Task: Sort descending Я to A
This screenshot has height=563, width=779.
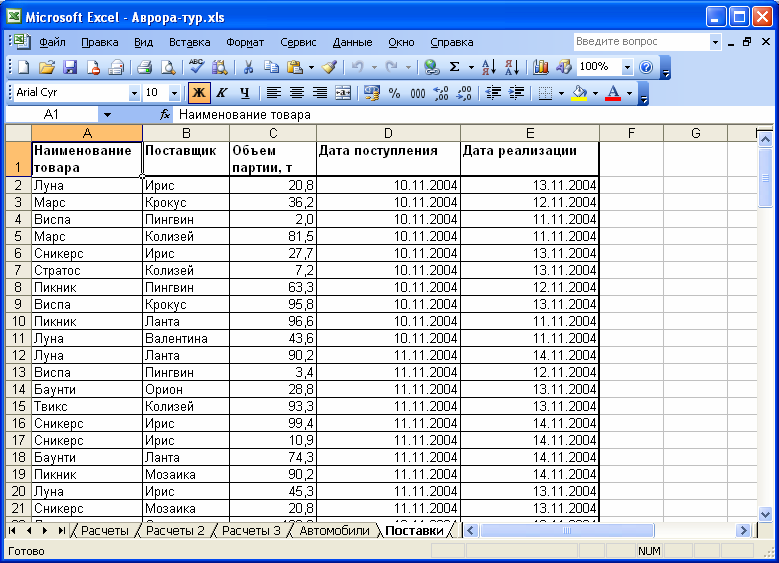Action: point(512,67)
